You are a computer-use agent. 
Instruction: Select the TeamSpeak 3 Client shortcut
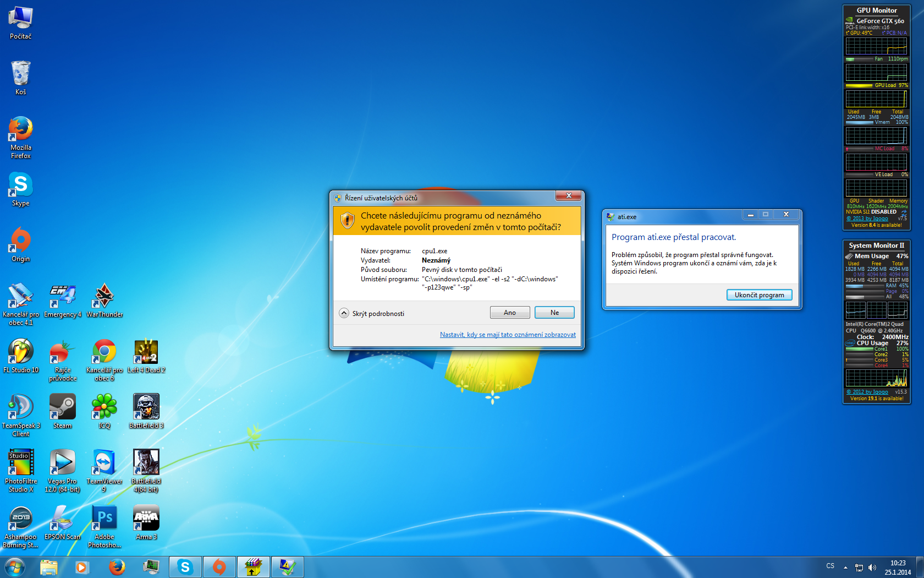pyautogui.click(x=21, y=416)
